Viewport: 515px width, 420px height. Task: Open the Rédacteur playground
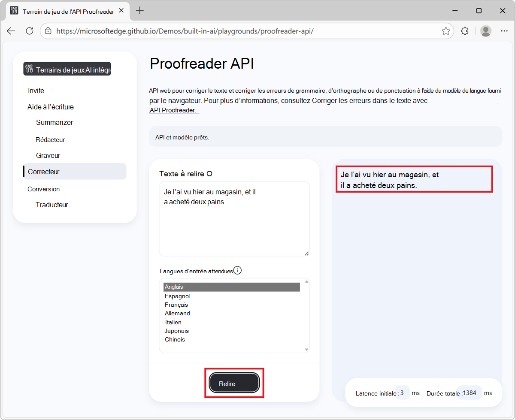[50, 140]
